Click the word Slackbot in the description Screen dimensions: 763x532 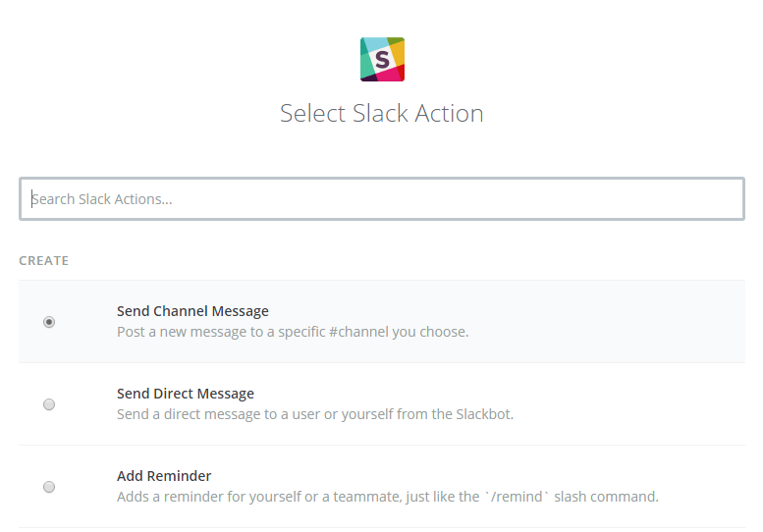[484, 414]
